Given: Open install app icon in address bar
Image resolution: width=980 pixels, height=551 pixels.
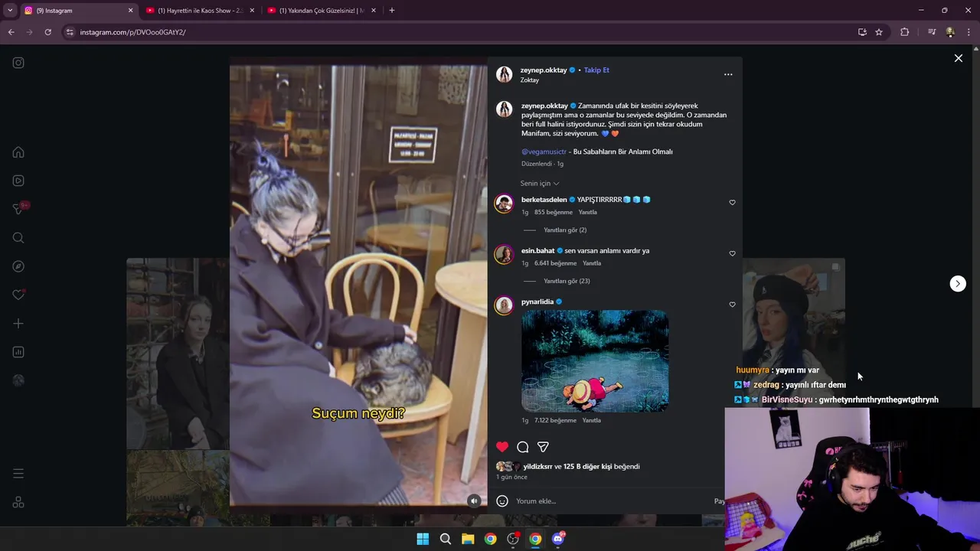Looking at the screenshot, I should point(862,32).
